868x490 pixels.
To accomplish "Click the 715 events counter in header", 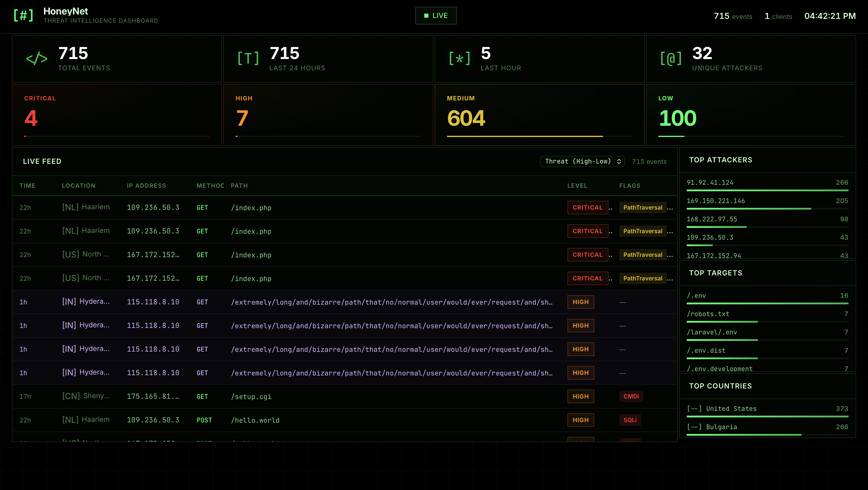I will pyautogui.click(x=733, y=16).
